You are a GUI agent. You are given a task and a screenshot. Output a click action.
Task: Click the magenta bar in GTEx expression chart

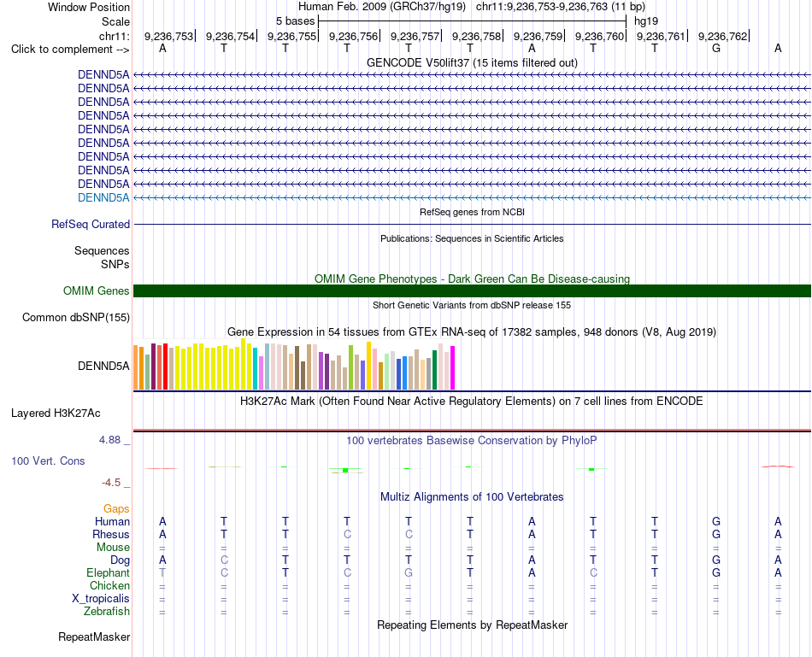point(453,367)
